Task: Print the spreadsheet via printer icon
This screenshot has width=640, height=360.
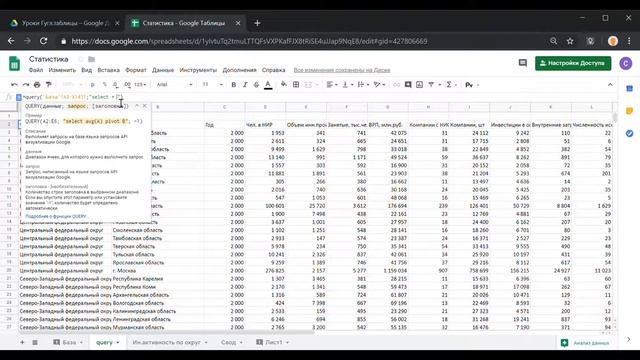Action: click(37, 85)
